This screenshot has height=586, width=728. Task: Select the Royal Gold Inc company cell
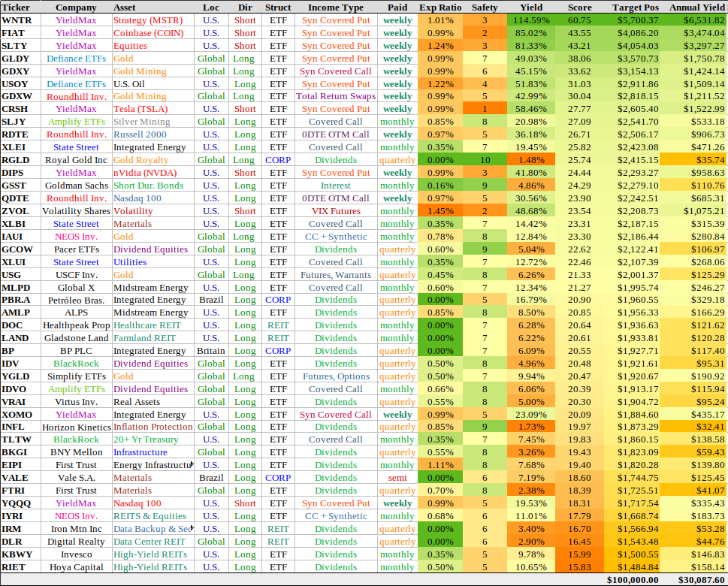click(76, 160)
